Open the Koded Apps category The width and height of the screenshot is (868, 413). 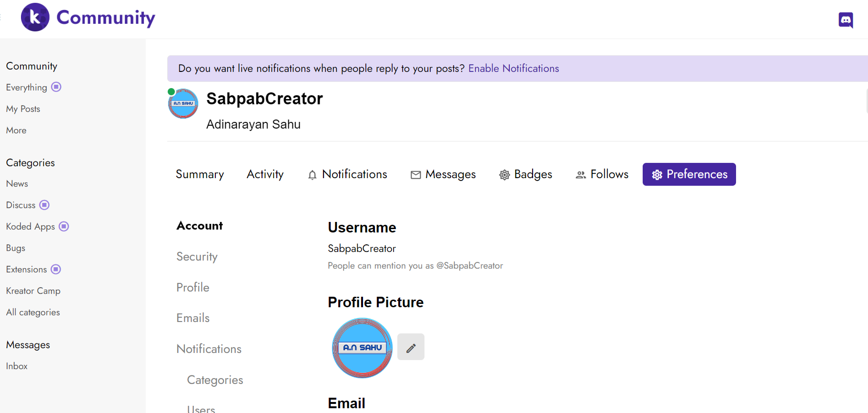[30, 226]
